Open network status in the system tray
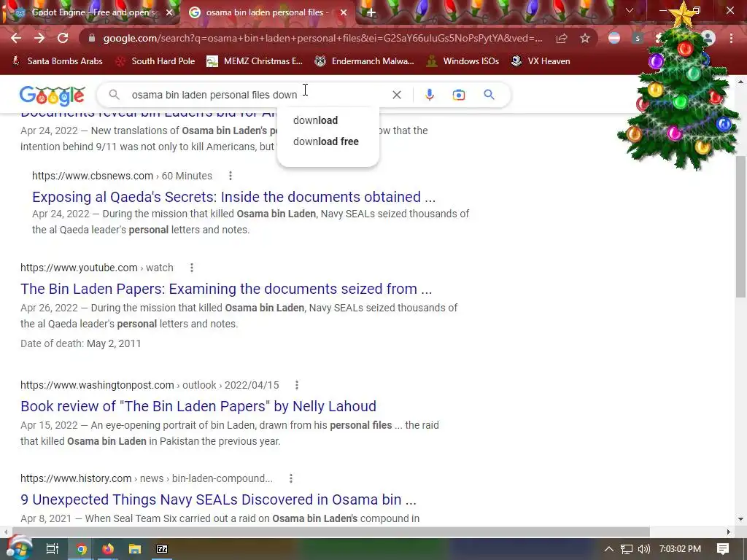 point(627,549)
